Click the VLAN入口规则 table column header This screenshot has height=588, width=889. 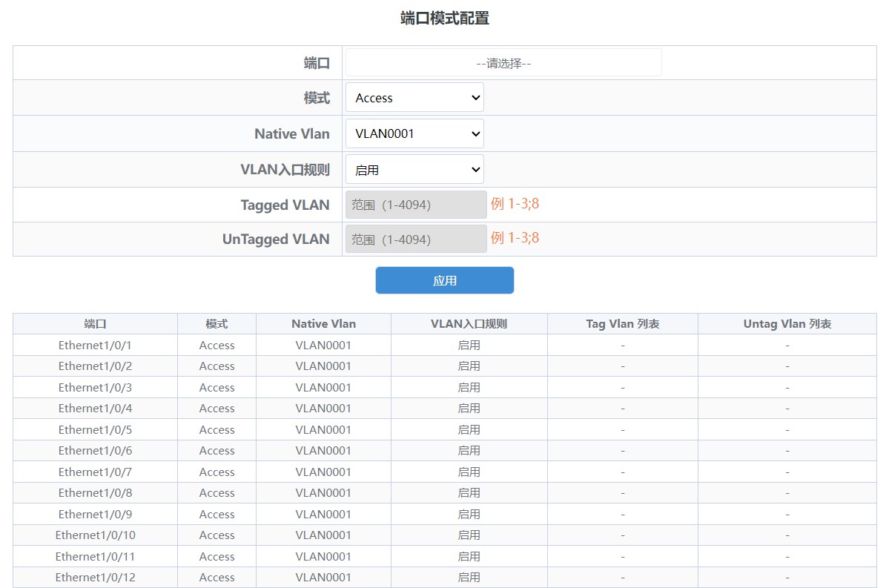point(469,324)
